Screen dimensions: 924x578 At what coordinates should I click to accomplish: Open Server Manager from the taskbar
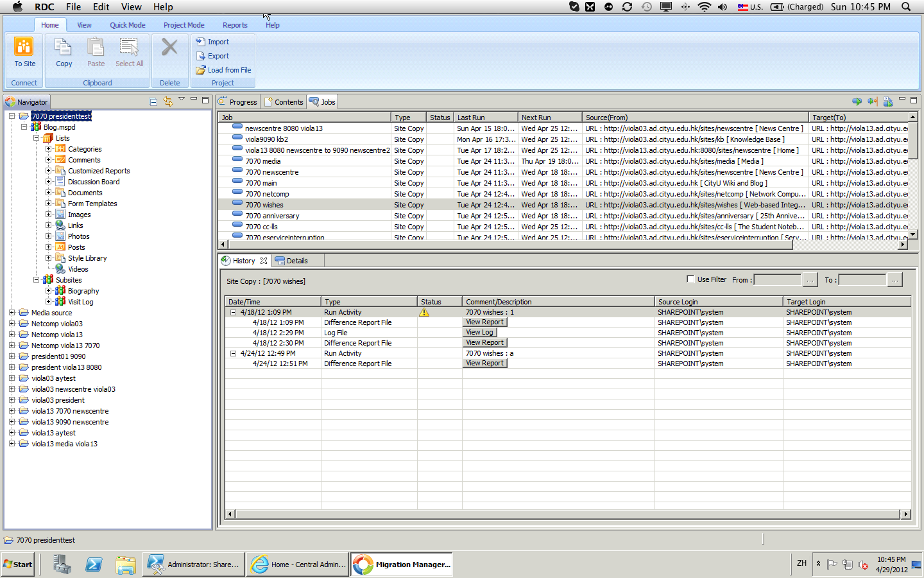coord(62,565)
